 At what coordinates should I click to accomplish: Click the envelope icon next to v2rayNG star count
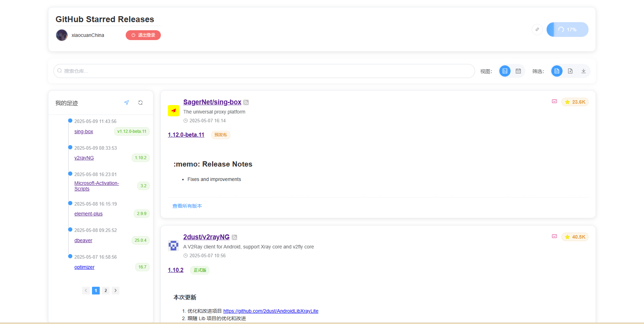coord(554,236)
